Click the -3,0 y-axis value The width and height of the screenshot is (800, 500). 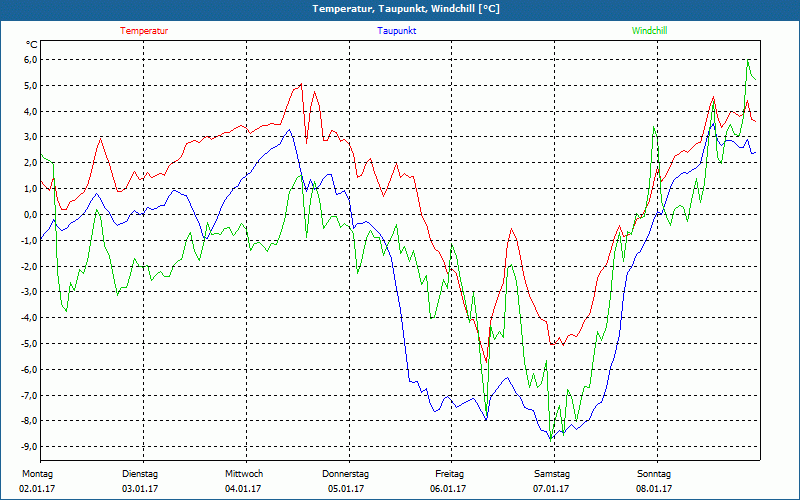click(30, 292)
